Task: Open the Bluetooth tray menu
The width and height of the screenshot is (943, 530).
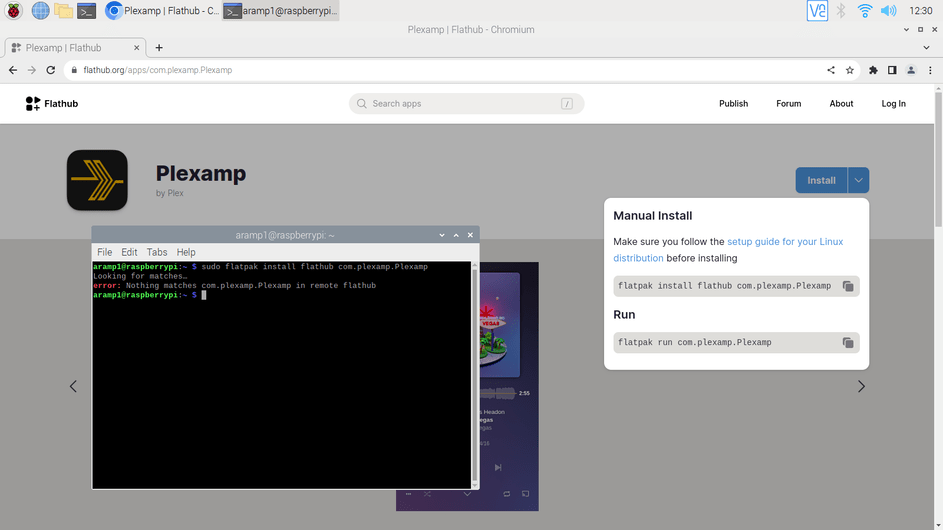Action: point(841,11)
